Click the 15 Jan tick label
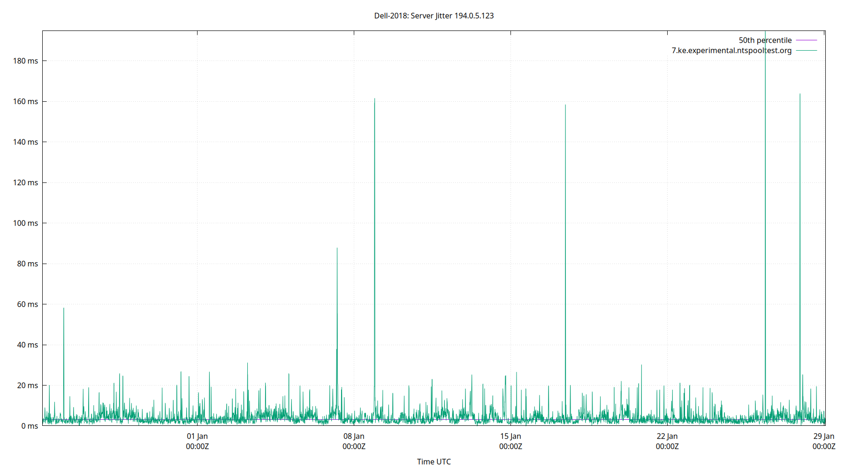This screenshot has height=469, width=868. pos(510,436)
